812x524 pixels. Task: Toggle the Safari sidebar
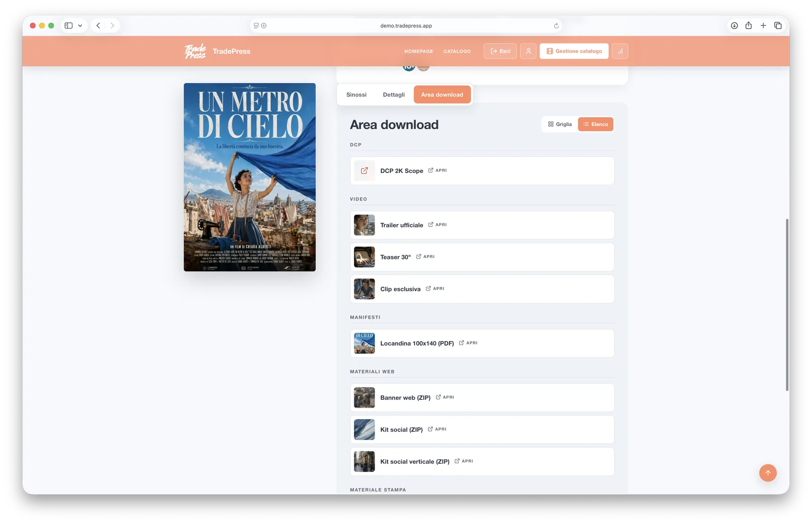[x=69, y=25]
